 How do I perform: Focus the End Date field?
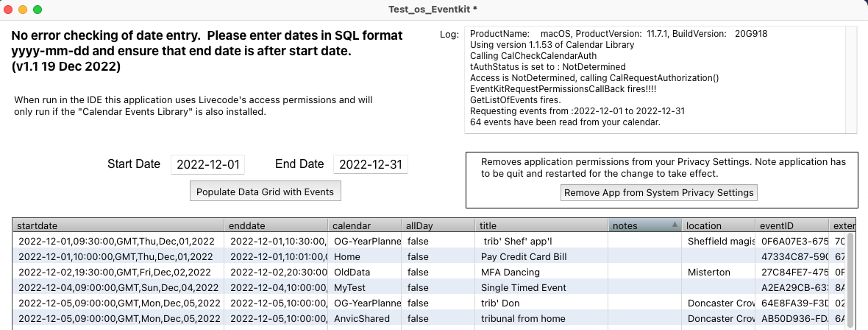tap(370, 165)
